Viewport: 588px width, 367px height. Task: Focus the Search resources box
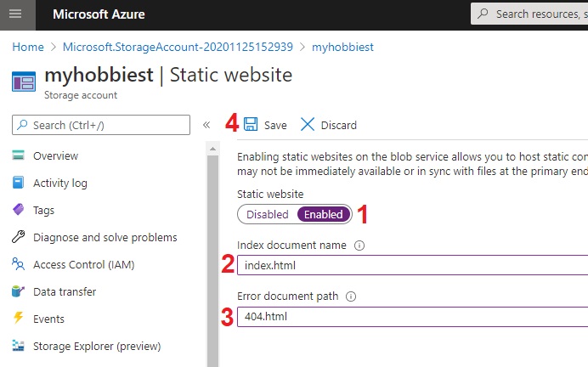pos(529,14)
